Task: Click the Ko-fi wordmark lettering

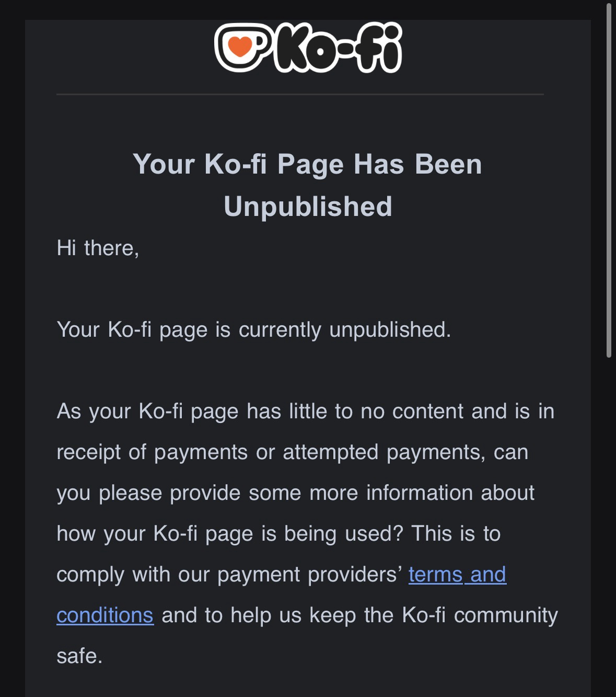Action: (338, 48)
